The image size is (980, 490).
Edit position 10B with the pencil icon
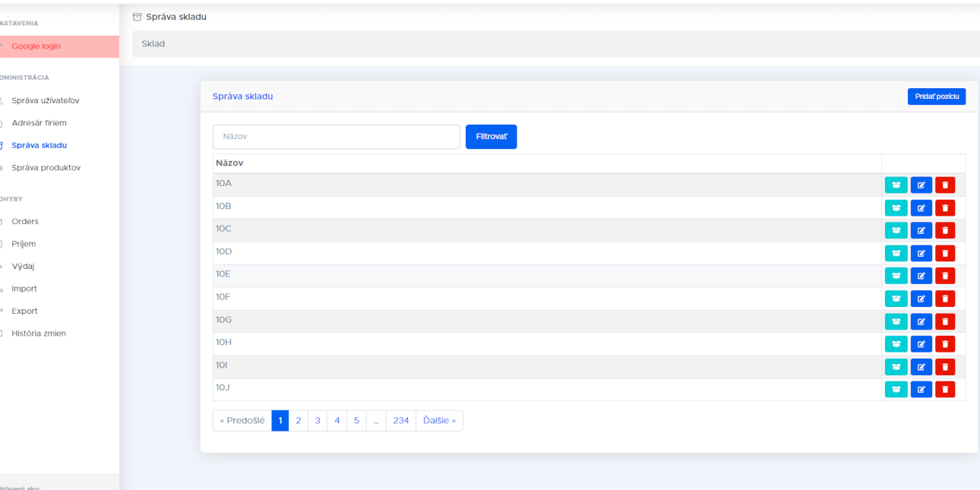coord(921,207)
